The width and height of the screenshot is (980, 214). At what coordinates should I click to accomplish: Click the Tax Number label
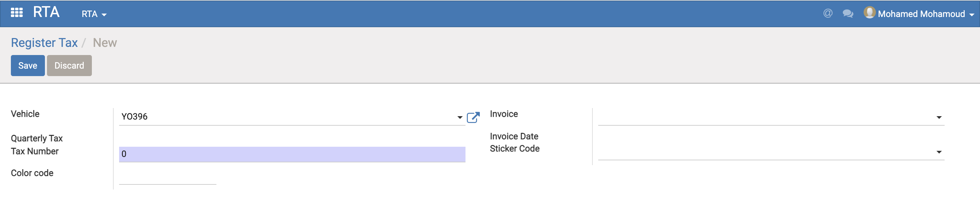(x=35, y=151)
